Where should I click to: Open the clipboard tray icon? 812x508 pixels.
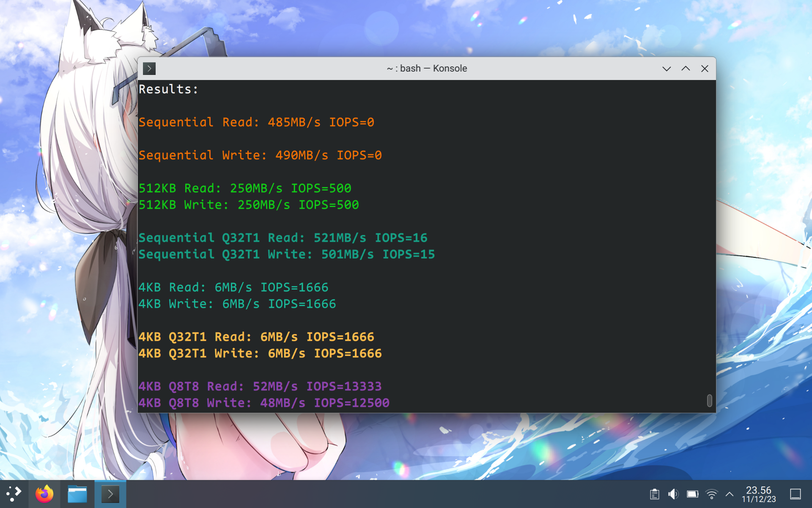tap(655, 494)
